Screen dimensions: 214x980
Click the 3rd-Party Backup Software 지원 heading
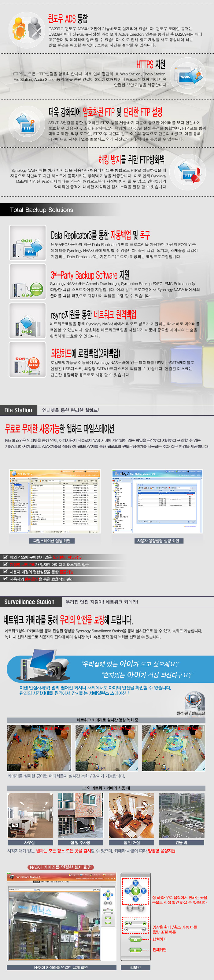(x=90, y=275)
